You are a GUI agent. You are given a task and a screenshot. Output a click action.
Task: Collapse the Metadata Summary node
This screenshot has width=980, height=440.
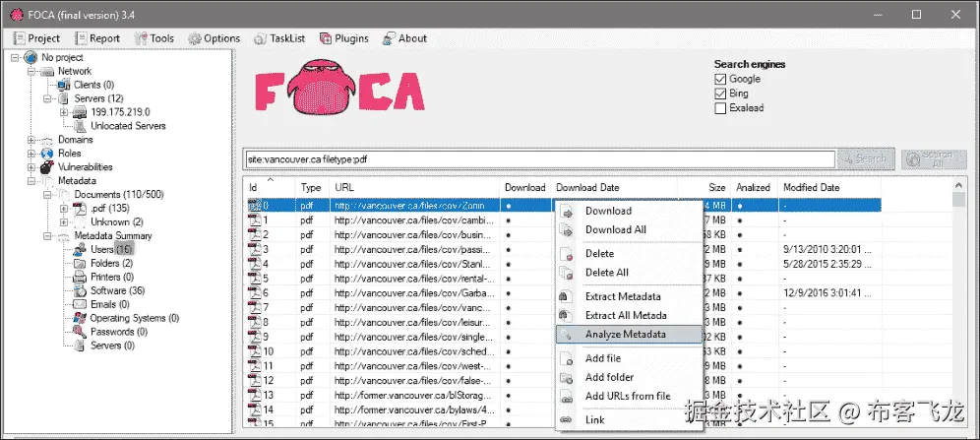tap(47, 236)
